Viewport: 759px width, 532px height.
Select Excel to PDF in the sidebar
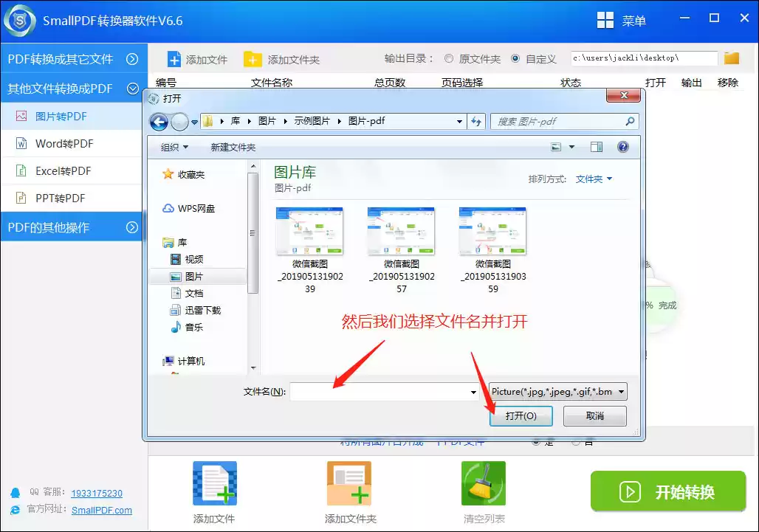tap(63, 171)
